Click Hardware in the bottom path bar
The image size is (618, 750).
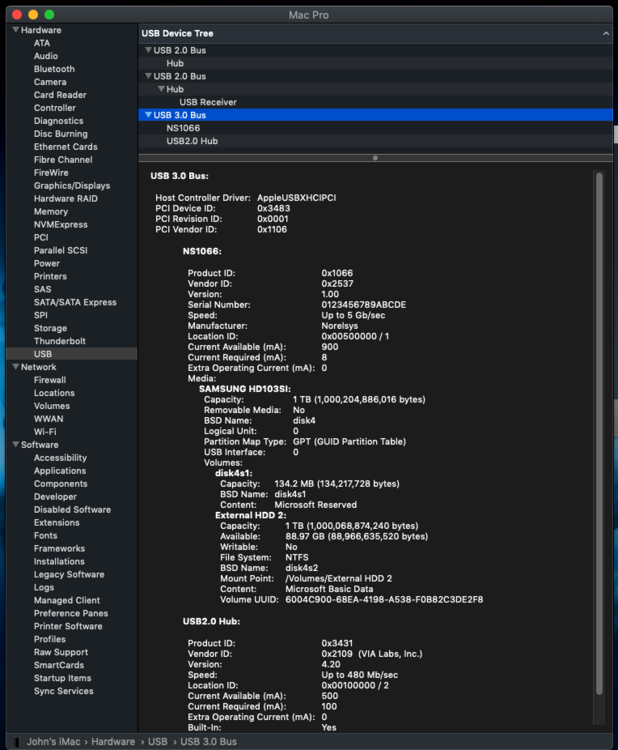point(112,742)
